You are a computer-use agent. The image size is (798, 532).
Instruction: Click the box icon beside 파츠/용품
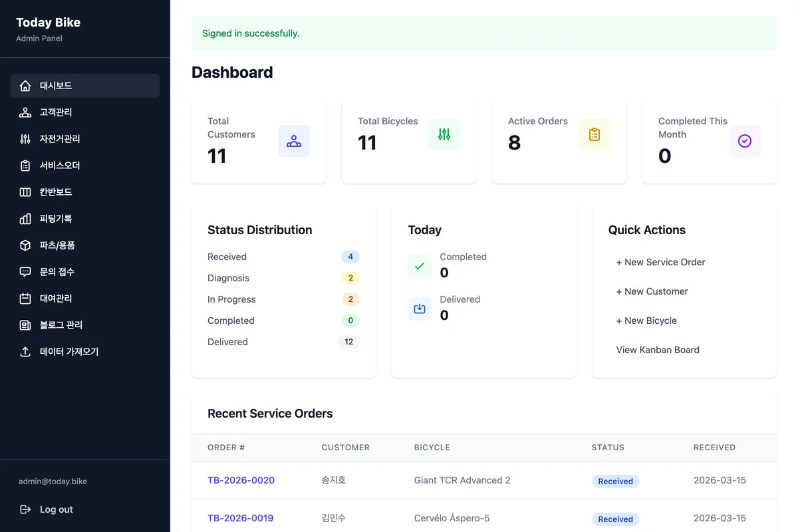(25, 245)
